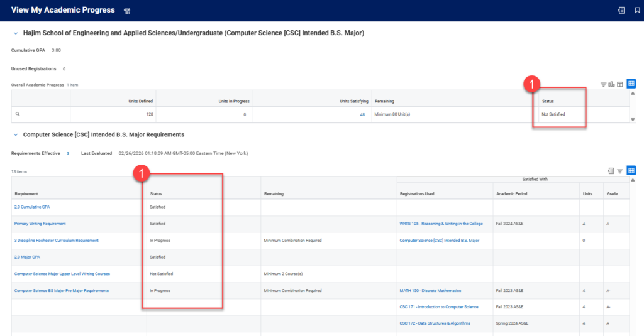Open the 2.0 Cumulative GPA requirement
Screen dimensions: 644x336
click(x=32, y=207)
